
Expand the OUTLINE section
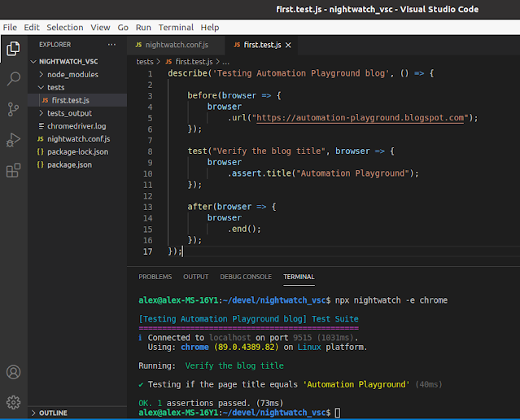(33, 413)
